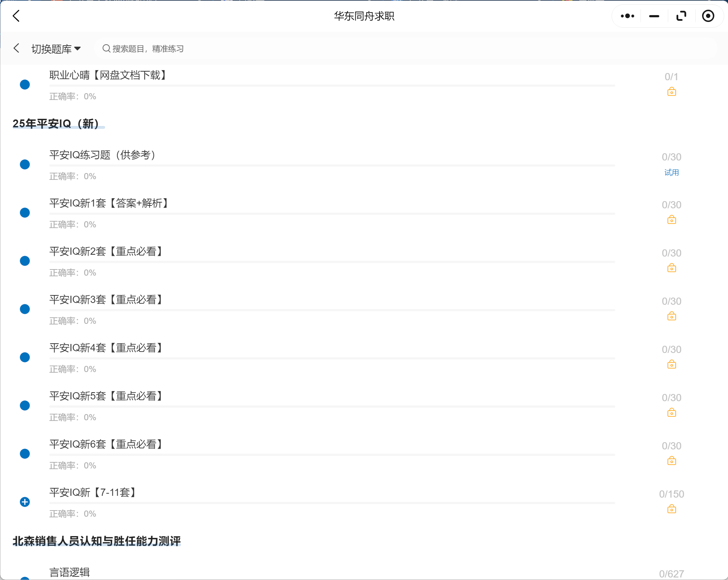Expand 平安IQ新【7-11套】 with plus icon
Screen dimensions: 728x580
25,502
